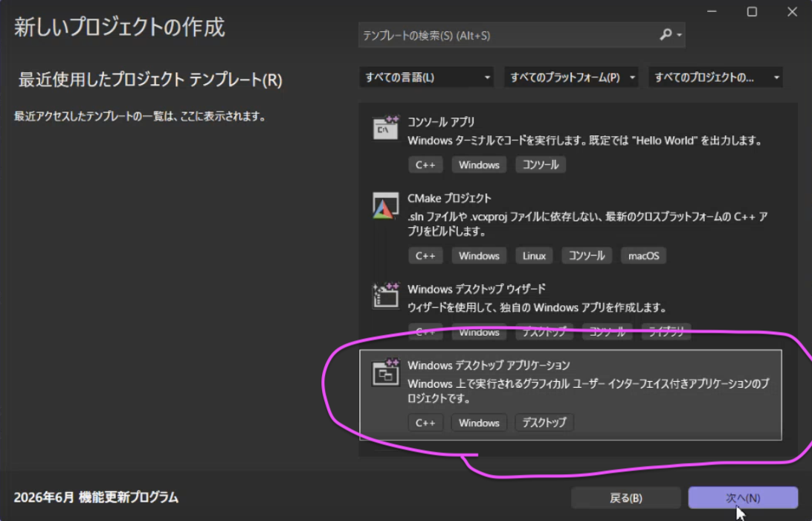Click the C++ tag under コンソール アプリ
This screenshot has height=521, width=812.
point(425,164)
